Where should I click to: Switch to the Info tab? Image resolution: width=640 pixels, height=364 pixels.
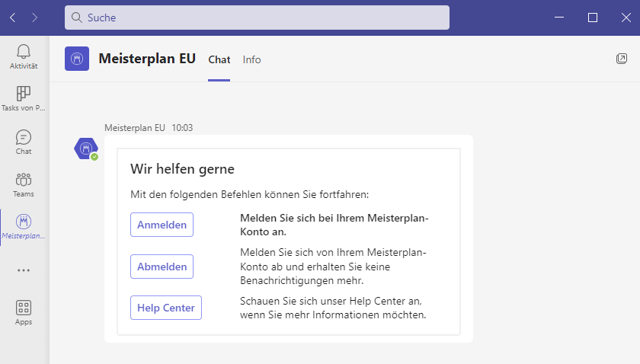(252, 59)
